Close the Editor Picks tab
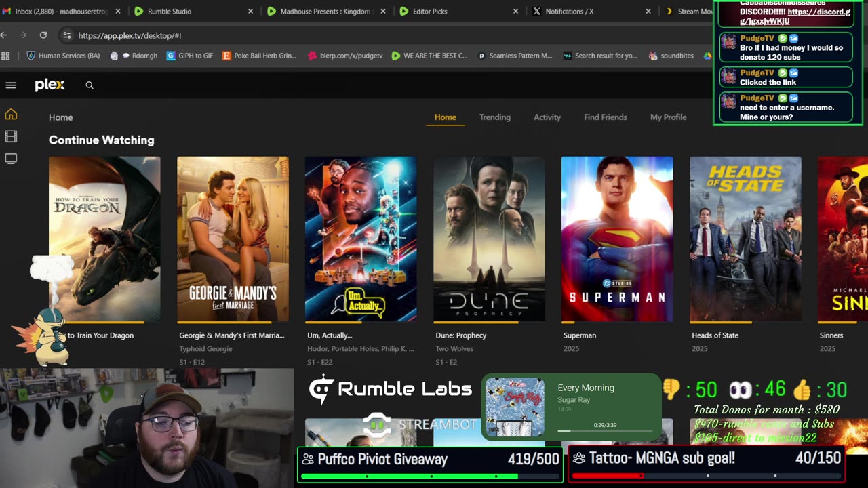 [x=515, y=12]
